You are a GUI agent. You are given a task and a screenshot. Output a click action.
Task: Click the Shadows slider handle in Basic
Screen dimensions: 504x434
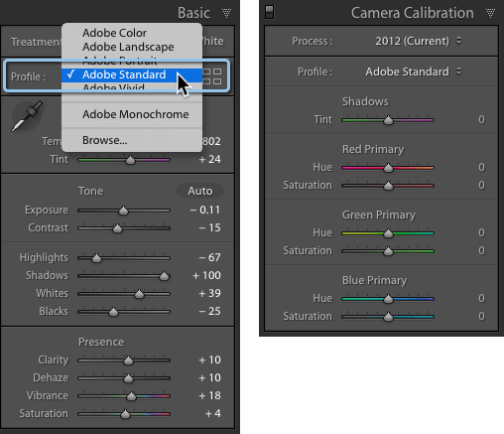(164, 276)
